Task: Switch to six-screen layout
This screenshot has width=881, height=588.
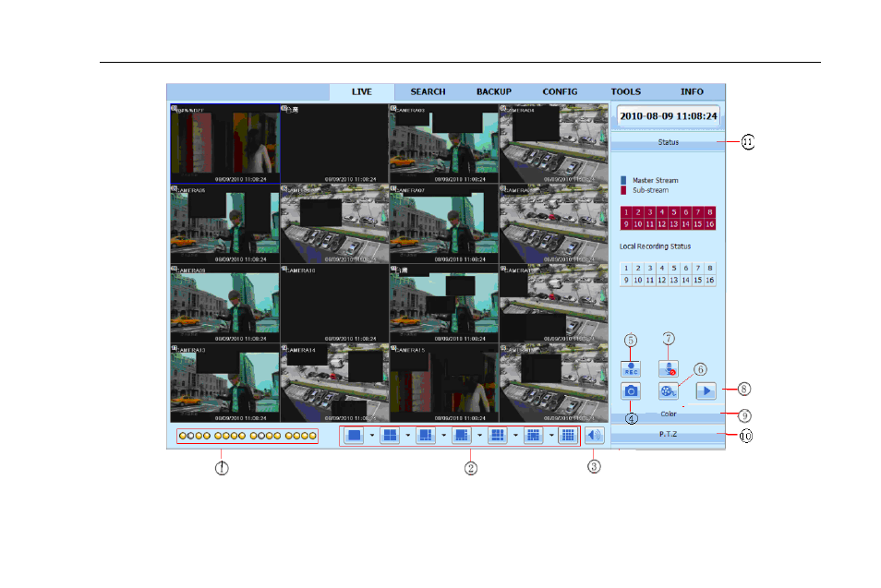Action: tap(426, 436)
